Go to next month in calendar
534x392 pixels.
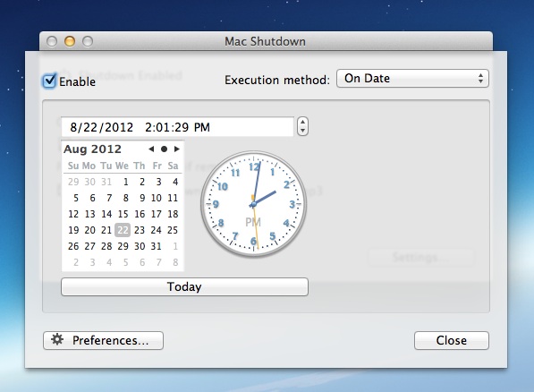click(x=176, y=149)
